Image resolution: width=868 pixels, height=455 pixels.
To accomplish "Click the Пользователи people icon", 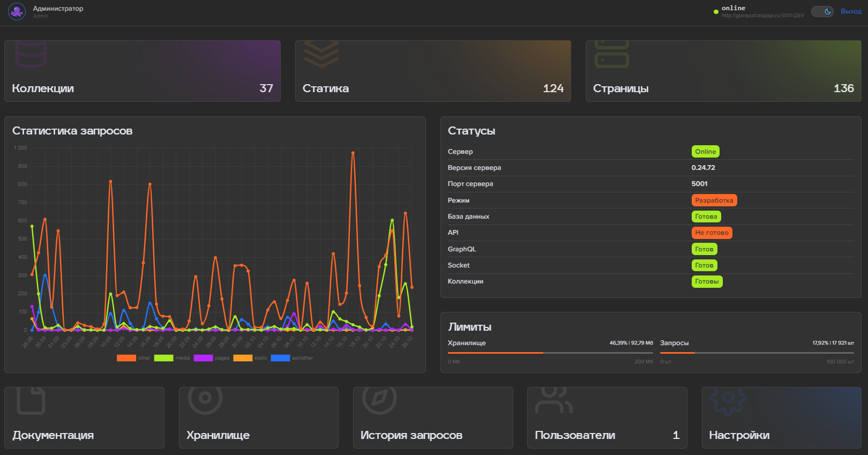I will pos(553,400).
